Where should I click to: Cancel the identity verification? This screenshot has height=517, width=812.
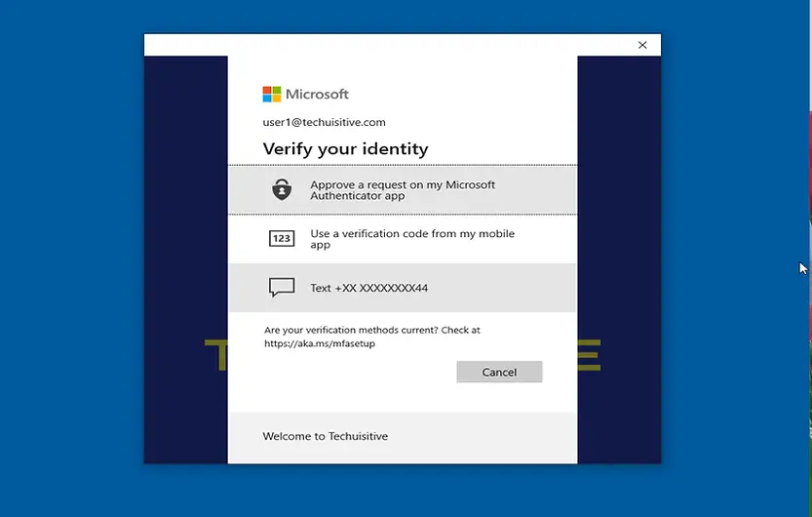[x=499, y=372]
